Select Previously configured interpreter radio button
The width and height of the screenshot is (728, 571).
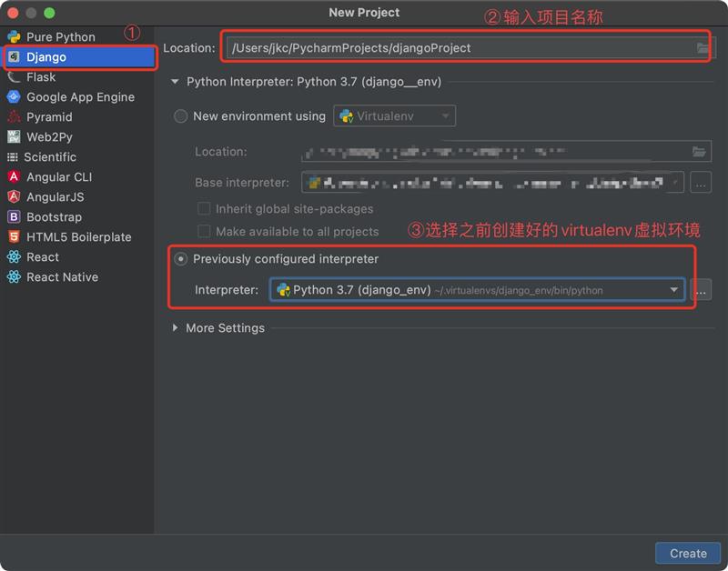(x=180, y=259)
